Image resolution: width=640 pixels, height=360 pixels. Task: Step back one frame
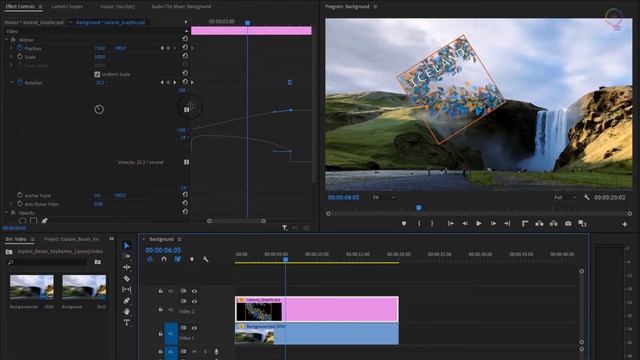pyautogui.click(x=465, y=224)
